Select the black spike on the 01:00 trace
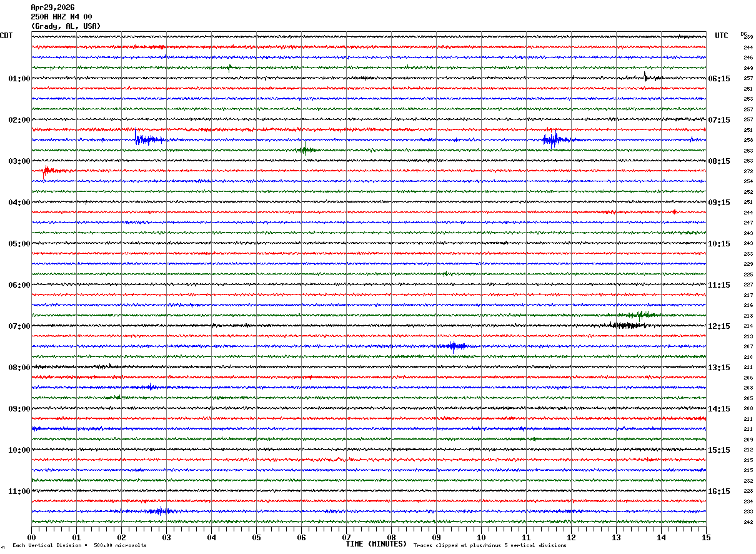Screen dimensions: 756x554 tap(646, 78)
